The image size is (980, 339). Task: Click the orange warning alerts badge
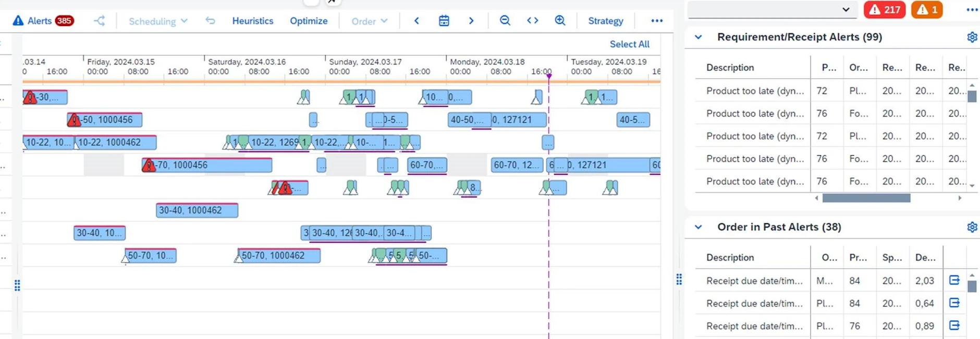(926, 10)
